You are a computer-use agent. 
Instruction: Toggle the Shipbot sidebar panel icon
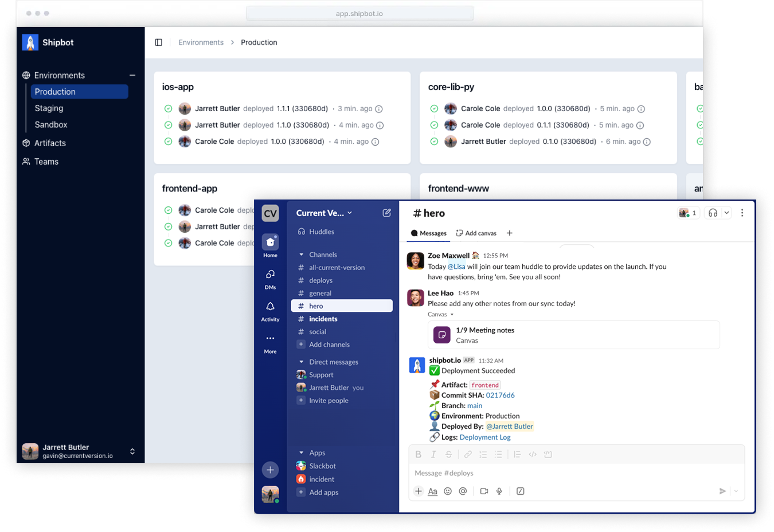pos(159,42)
